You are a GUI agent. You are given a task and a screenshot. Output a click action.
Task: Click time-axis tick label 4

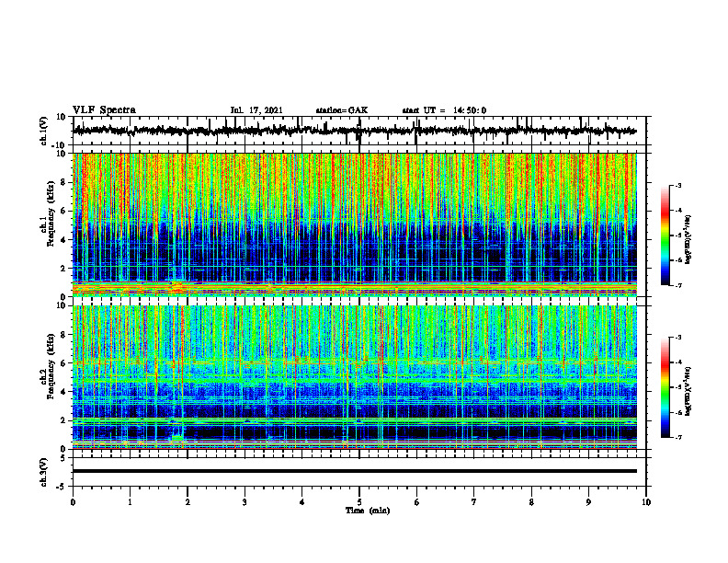302,502
